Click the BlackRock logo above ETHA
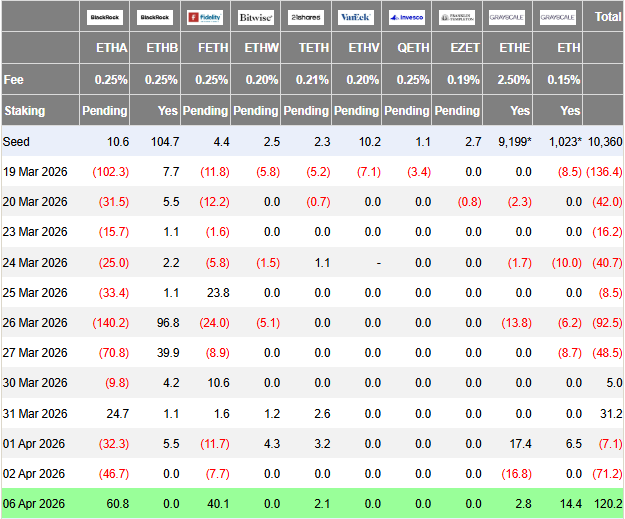The image size is (625, 519). pos(106,17)
